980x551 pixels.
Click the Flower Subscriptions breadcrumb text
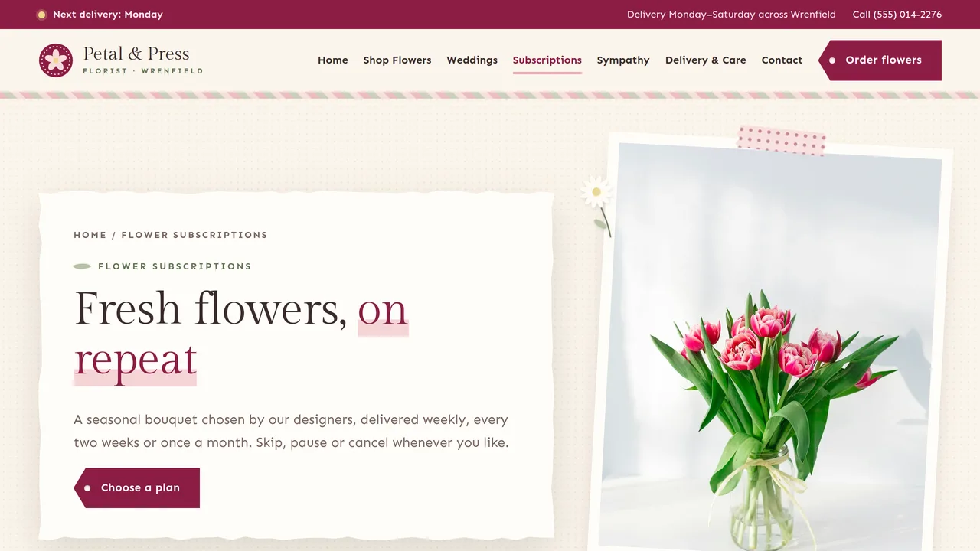(194, 235)
